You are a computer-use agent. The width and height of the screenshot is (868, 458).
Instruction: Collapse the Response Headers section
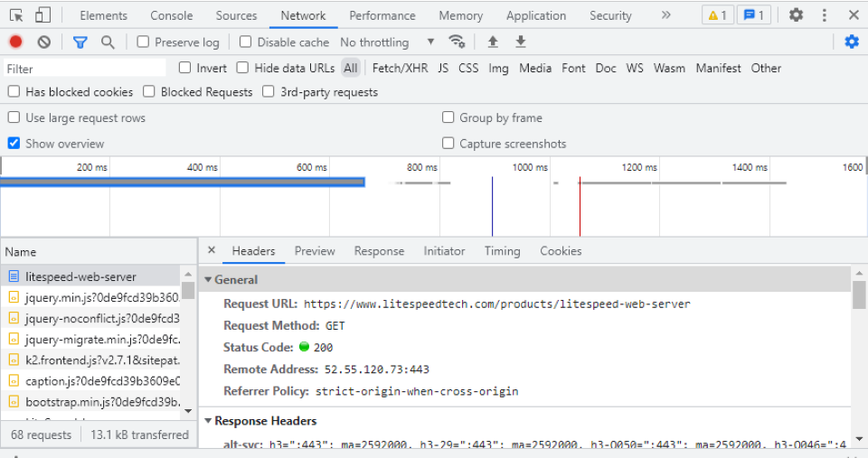tap(209, 421)
